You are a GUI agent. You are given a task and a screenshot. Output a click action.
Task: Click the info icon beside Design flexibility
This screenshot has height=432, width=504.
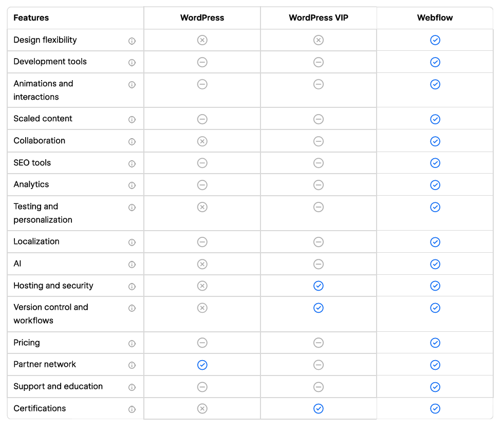pos(132,41)
